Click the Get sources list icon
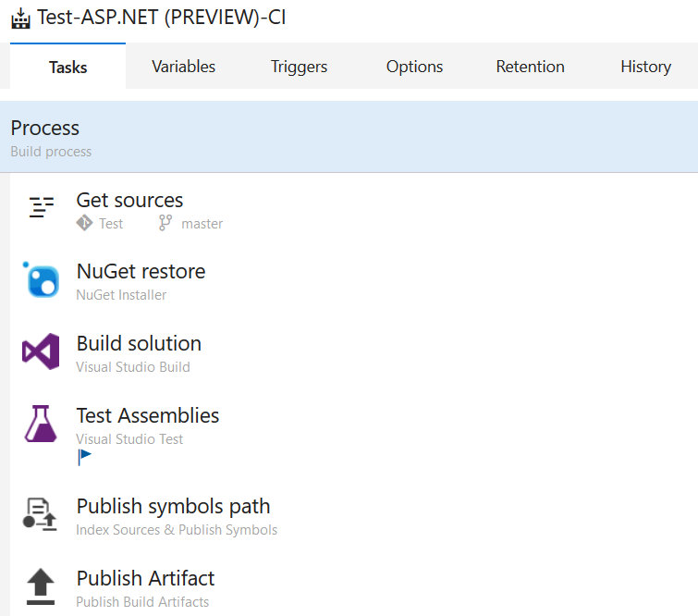 point(42,207)
